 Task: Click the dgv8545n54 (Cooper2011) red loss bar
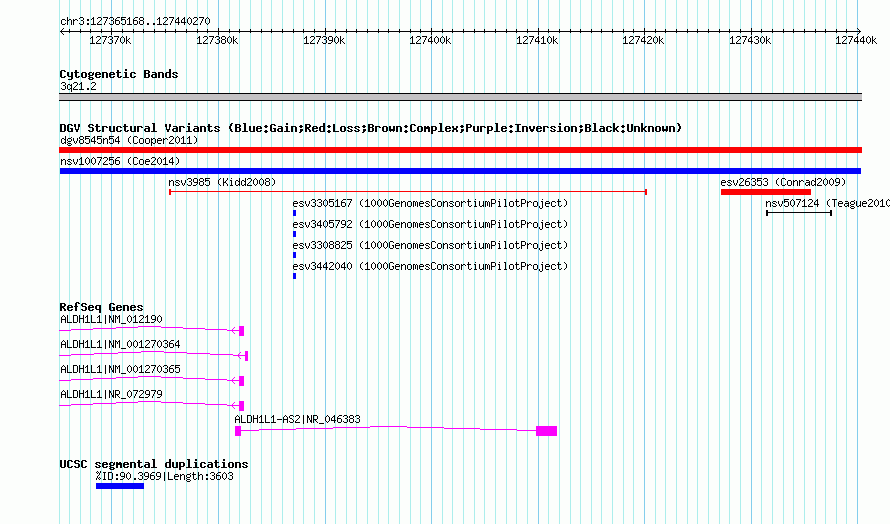click(460, 150)
